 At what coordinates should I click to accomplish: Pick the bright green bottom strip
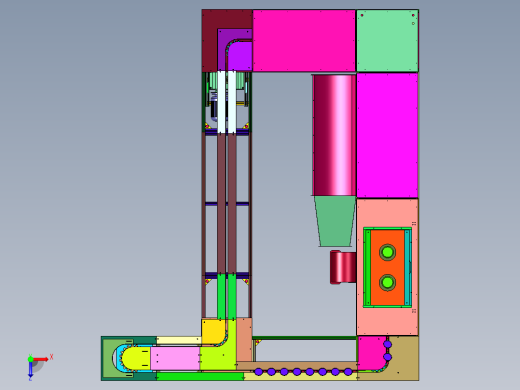click(200, 377)
